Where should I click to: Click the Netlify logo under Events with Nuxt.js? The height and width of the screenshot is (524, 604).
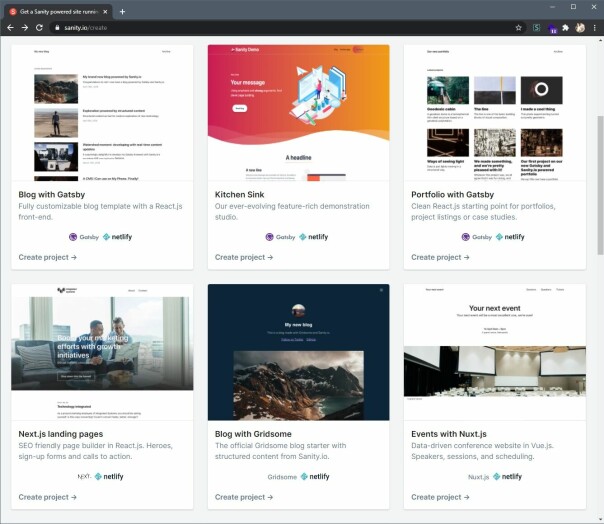tap(508, 477)
